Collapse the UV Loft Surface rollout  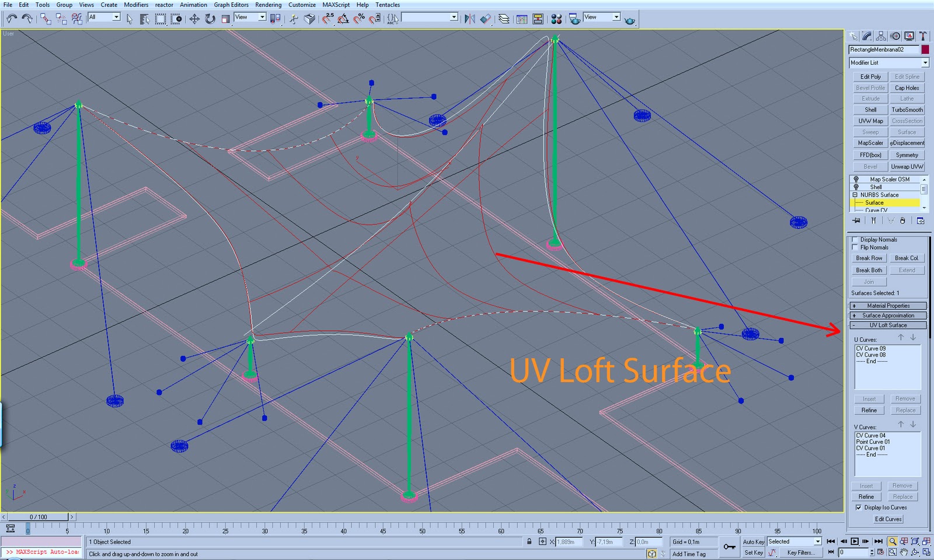pos(888,325)
